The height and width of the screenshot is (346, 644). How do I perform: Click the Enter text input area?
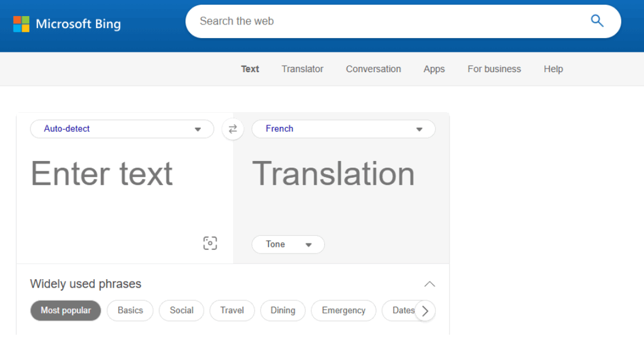click(119, 191)
